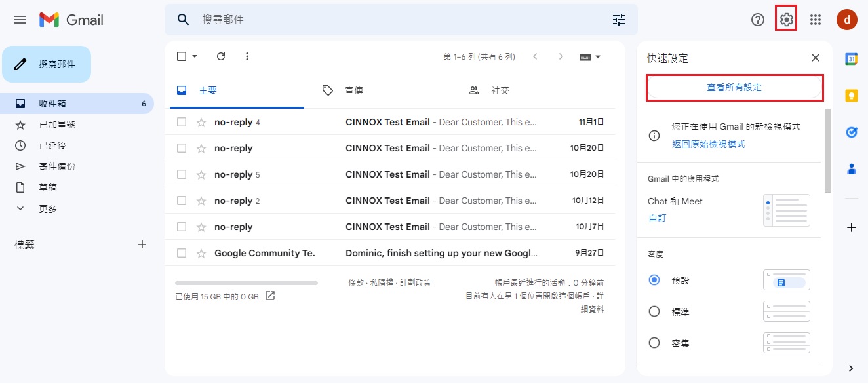Refresh the inbox message list
Viewport: 868px width, 384px height.
[221, 56]
